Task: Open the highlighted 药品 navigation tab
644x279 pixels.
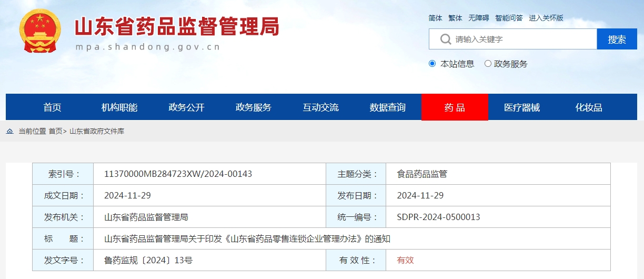Action: pos(455,107)
